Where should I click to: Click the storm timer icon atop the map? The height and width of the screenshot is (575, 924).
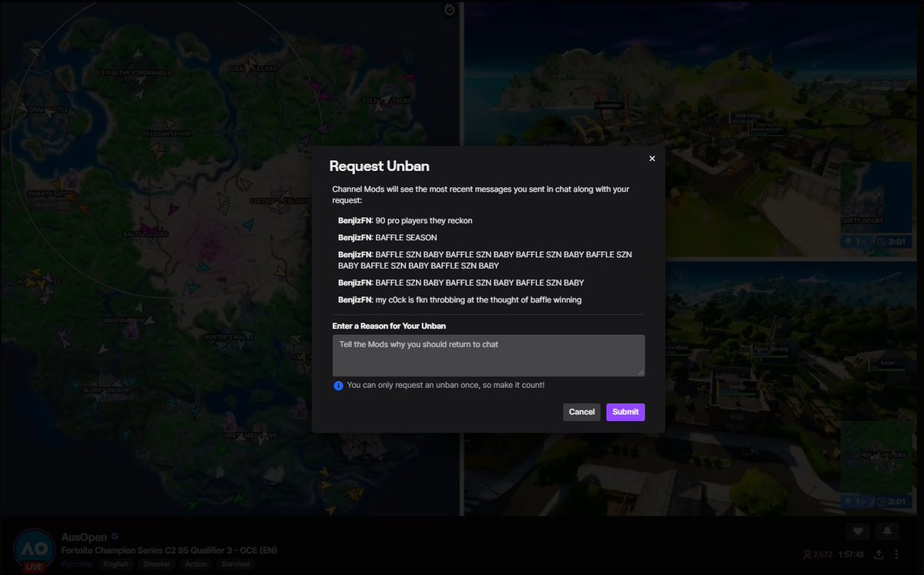pos(450,9)
